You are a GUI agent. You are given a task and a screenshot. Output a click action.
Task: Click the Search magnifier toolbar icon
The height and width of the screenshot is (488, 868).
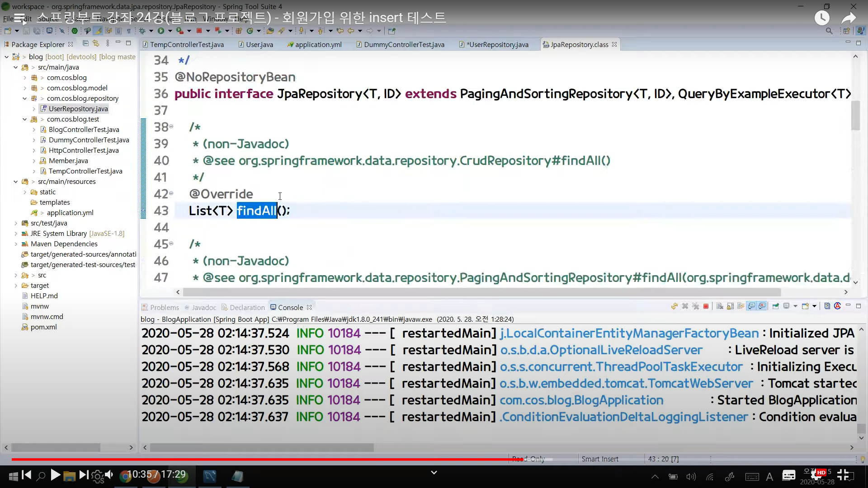[829, 31]
